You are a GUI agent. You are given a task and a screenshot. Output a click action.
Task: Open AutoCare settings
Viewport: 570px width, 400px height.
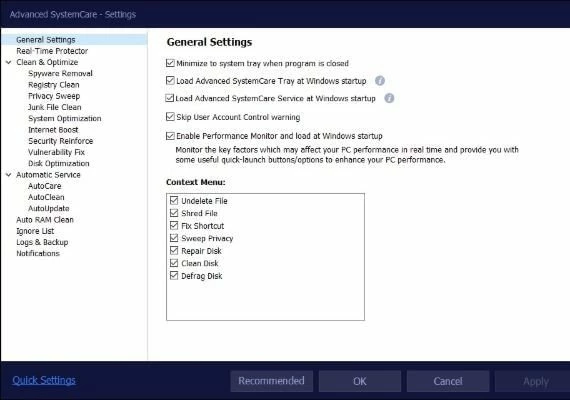(45, 186)
